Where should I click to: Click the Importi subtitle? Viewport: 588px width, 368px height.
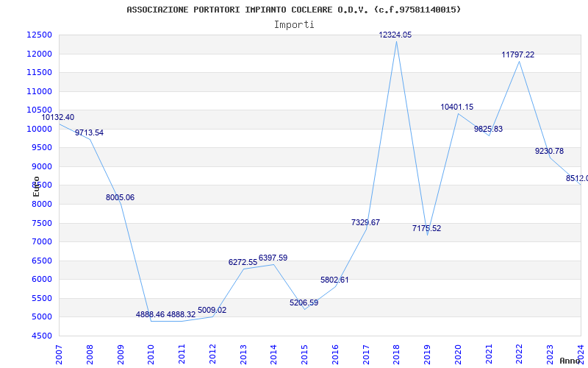(294, 25)
